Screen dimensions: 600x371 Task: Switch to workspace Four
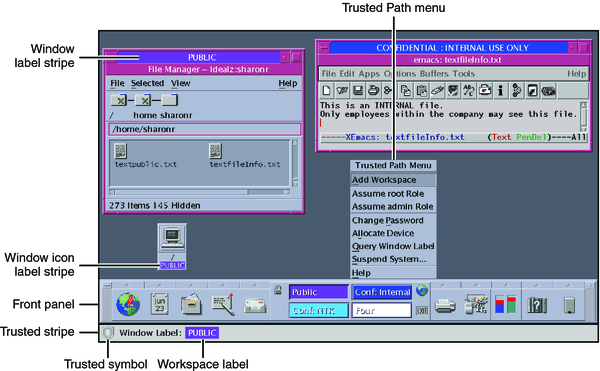(x=382, y=311)
